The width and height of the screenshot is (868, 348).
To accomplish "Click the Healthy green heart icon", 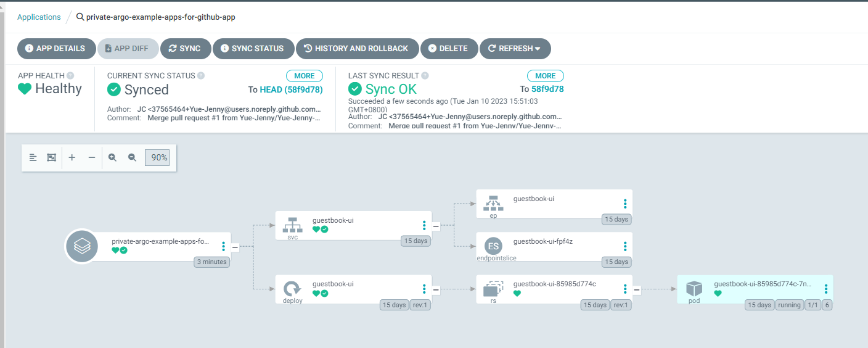I will click(25, 89).
